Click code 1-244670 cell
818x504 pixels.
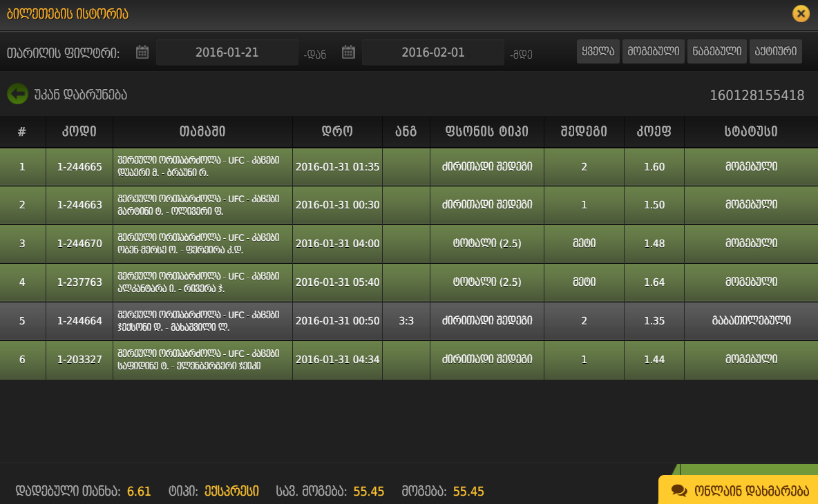(79, 244)
